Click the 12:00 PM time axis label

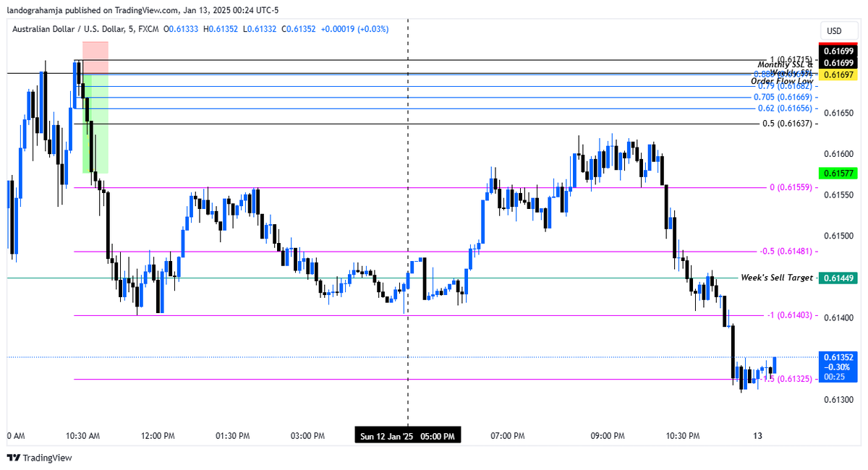(158, 436)
